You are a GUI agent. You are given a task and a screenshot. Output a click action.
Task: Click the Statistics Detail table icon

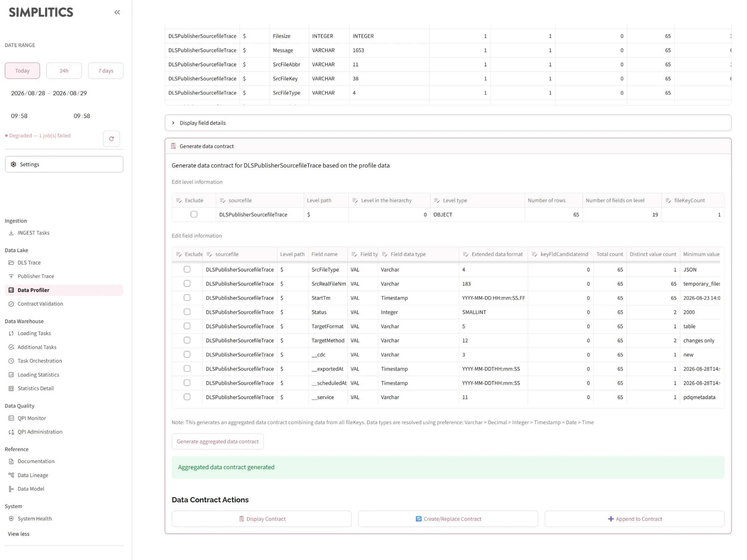click(11, 389)
